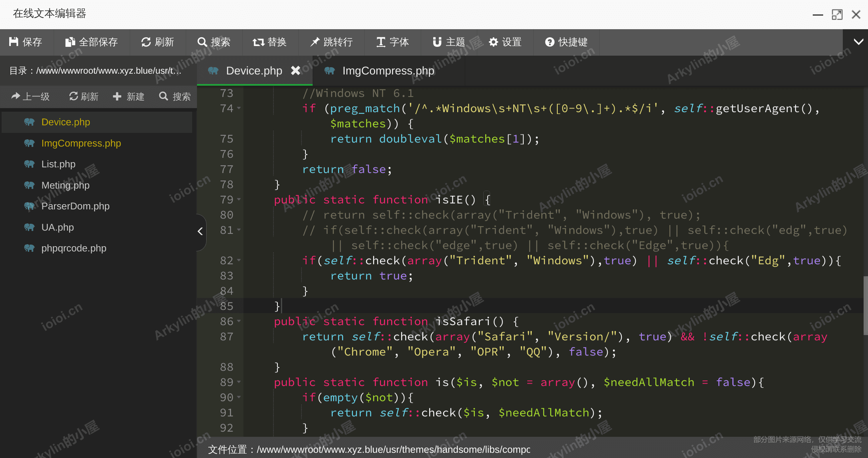Image resolution: width=868 pixels, height=458 pixels.
Task: Open Device.php in the file tree
Action: 97,122
